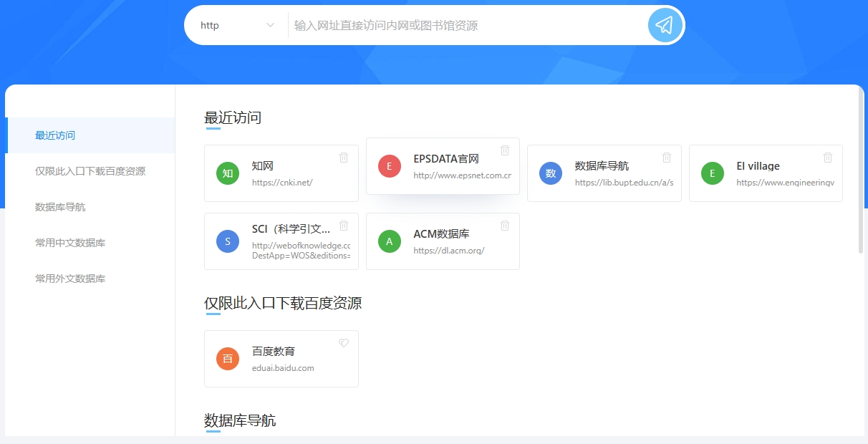Click the 仅限此入口下载百度资源 section heading
Viewport: 868px width, 444px height.
[283, 303]
